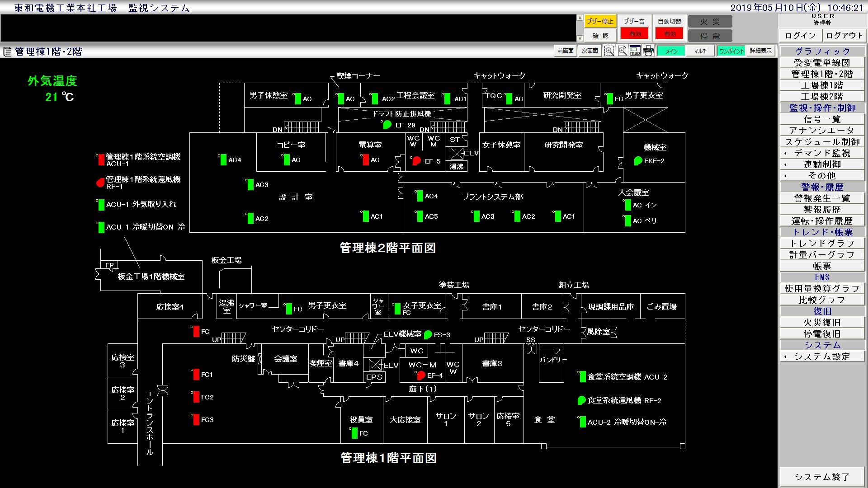
Task: Click the AC indicator in コピー室
Action: (287, 160)
